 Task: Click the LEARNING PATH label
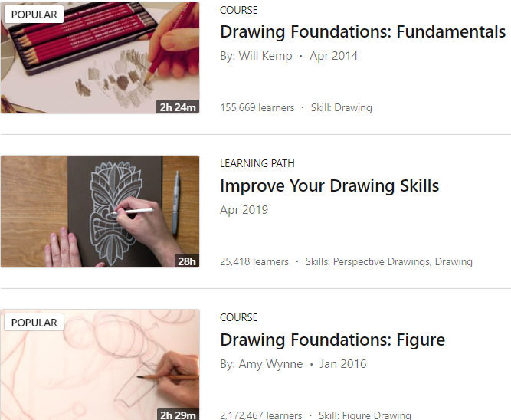[257, 163]
